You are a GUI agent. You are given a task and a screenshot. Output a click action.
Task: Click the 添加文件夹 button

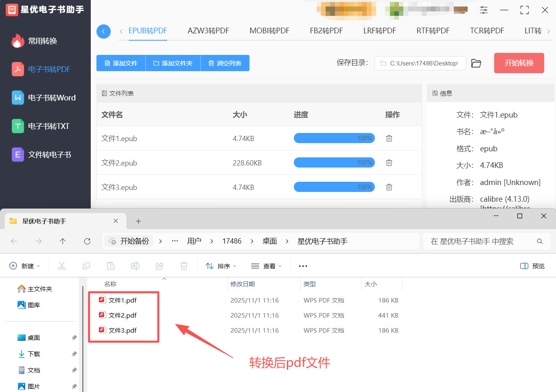173,63
